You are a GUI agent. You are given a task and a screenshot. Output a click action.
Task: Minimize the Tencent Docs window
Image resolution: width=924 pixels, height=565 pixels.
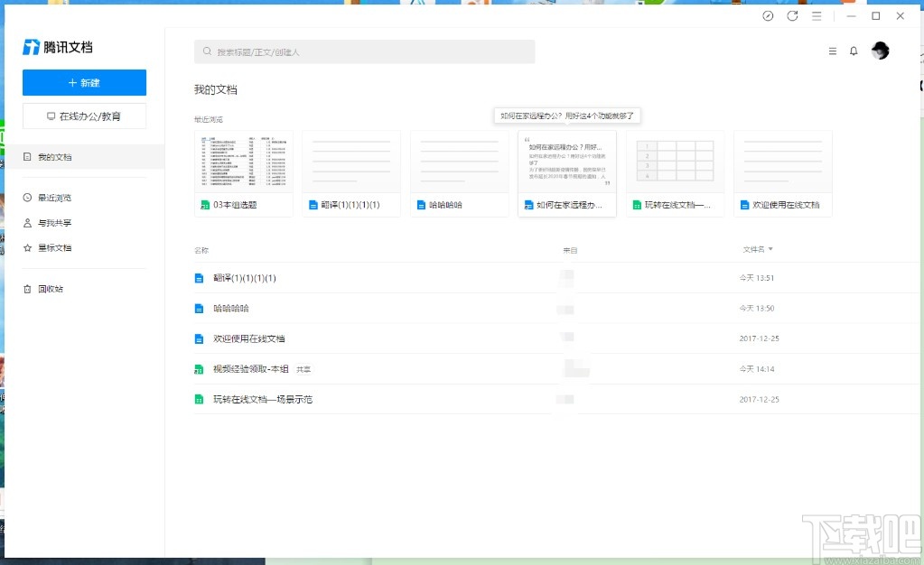point(851,16)
